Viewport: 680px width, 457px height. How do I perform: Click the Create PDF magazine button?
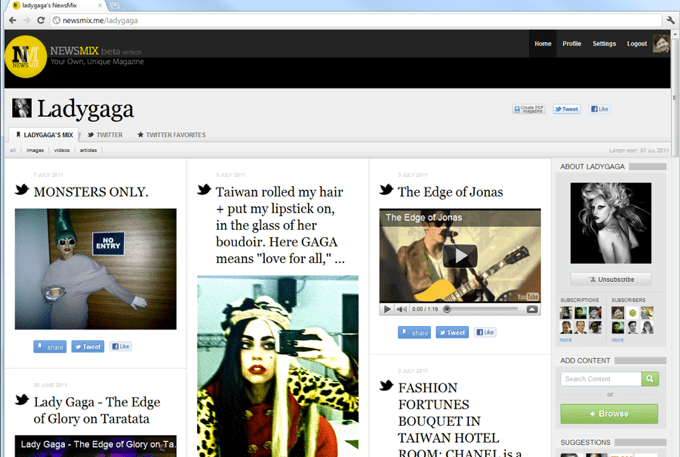click(x=529, y=109)
